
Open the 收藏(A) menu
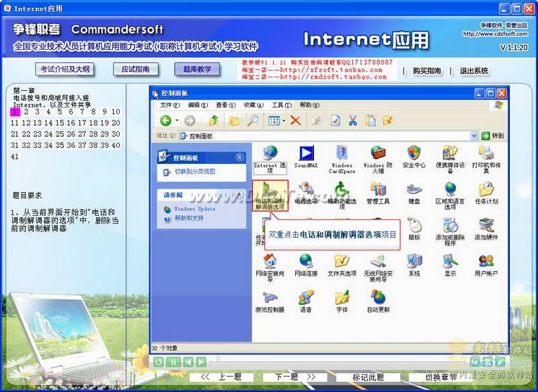tap(254, 105)
